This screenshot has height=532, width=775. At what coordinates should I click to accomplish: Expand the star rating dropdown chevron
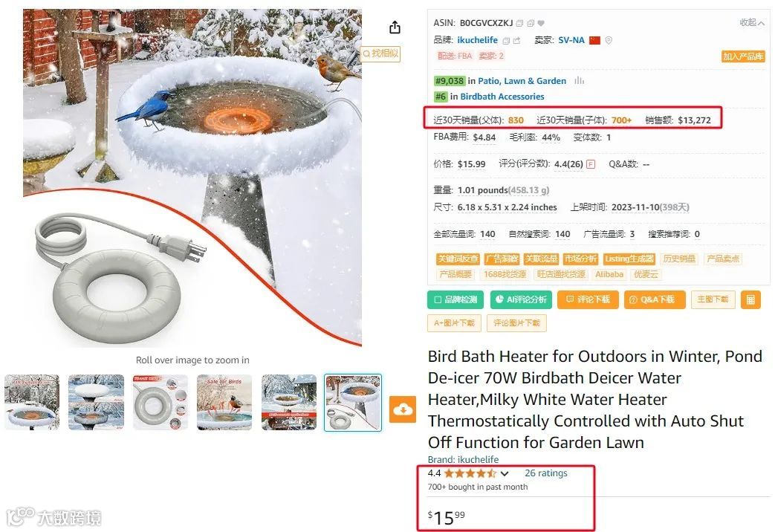[x=504, y=473]
